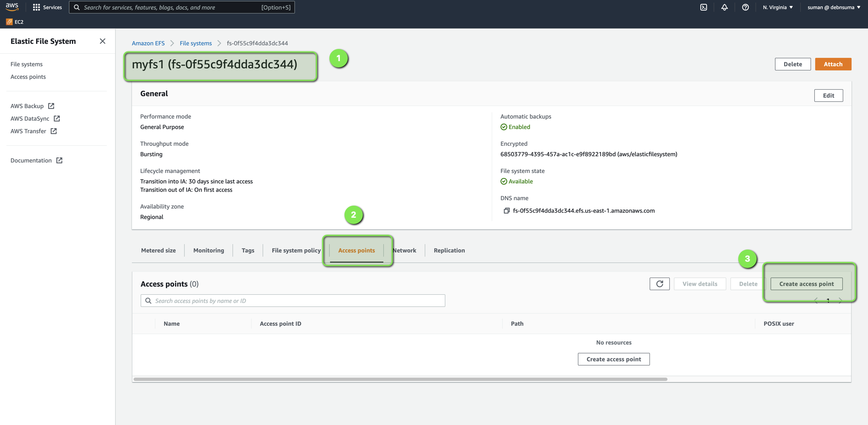Click the Regional availability zone value

point(152,217)
